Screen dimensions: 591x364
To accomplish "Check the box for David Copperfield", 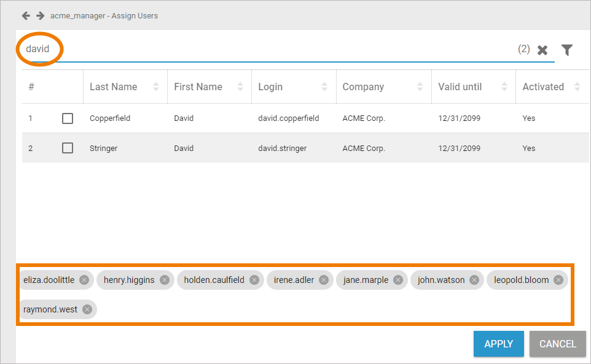I will 68,118.
